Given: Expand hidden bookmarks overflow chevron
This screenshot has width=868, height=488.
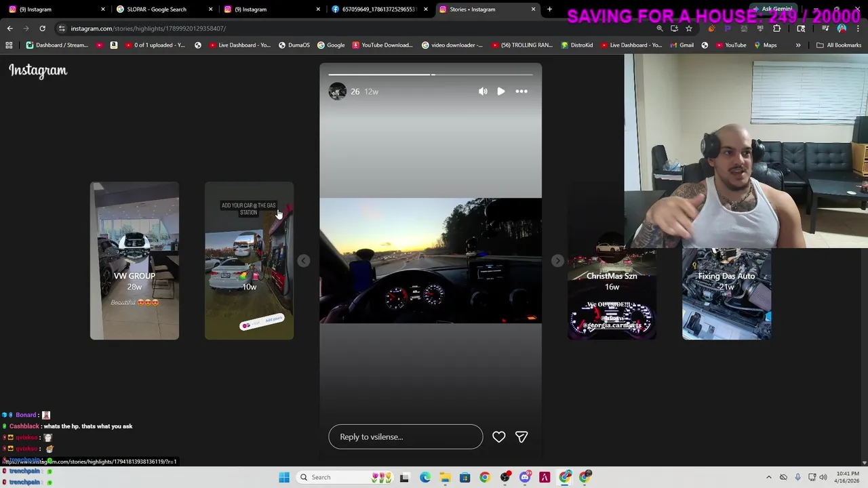Looking at the screenshot, I should pyautogui.click(x=798, y=45).
